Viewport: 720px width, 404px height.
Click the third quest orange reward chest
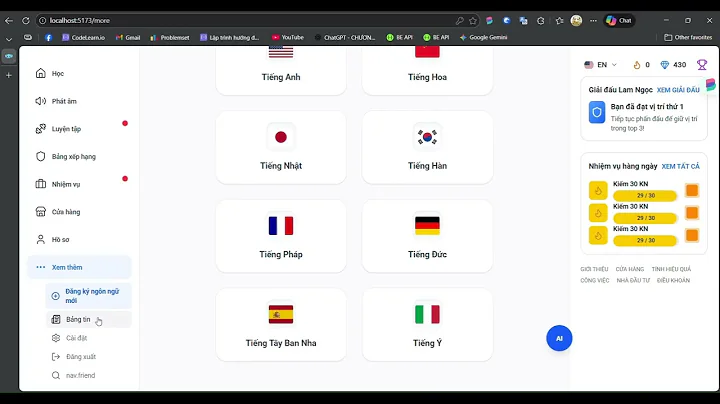click(x=692, y=236)
